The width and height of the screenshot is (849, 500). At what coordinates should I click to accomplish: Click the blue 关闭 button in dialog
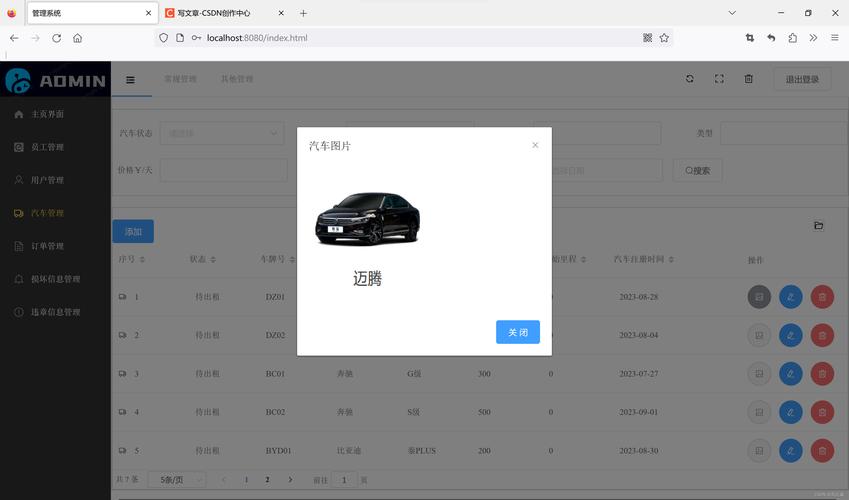tap(518, 332)
